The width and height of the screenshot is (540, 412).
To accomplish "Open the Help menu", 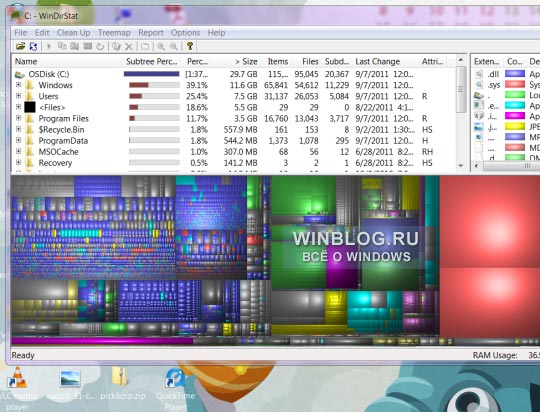I will (x=216, y=33).
